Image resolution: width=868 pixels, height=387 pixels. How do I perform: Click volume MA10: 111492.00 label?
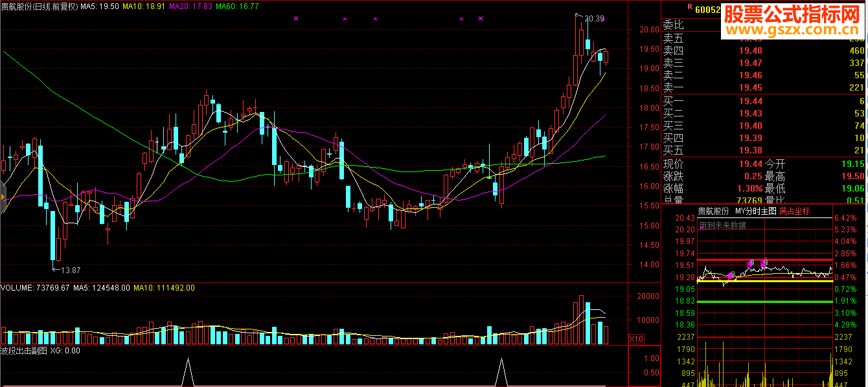[165, 287]
